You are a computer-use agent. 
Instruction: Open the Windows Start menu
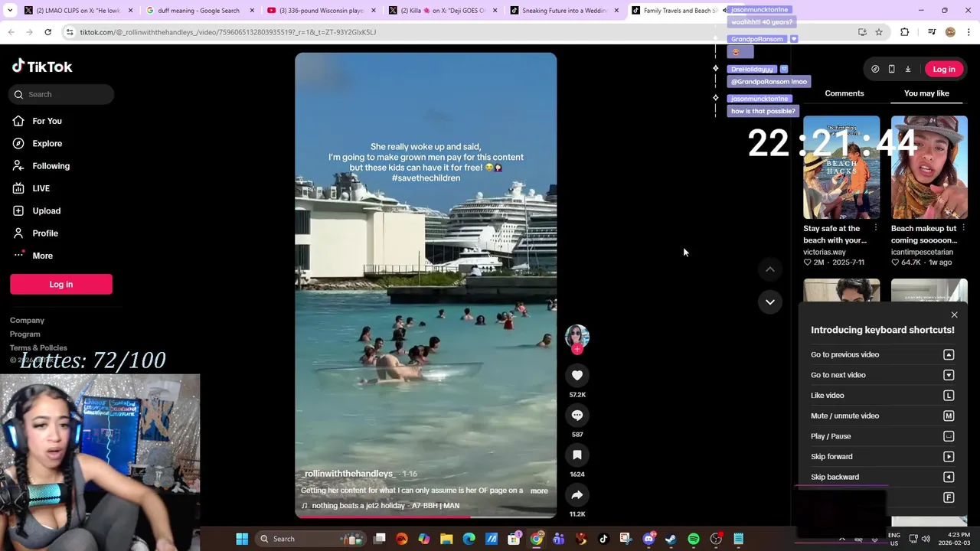[x=242, y=539]
